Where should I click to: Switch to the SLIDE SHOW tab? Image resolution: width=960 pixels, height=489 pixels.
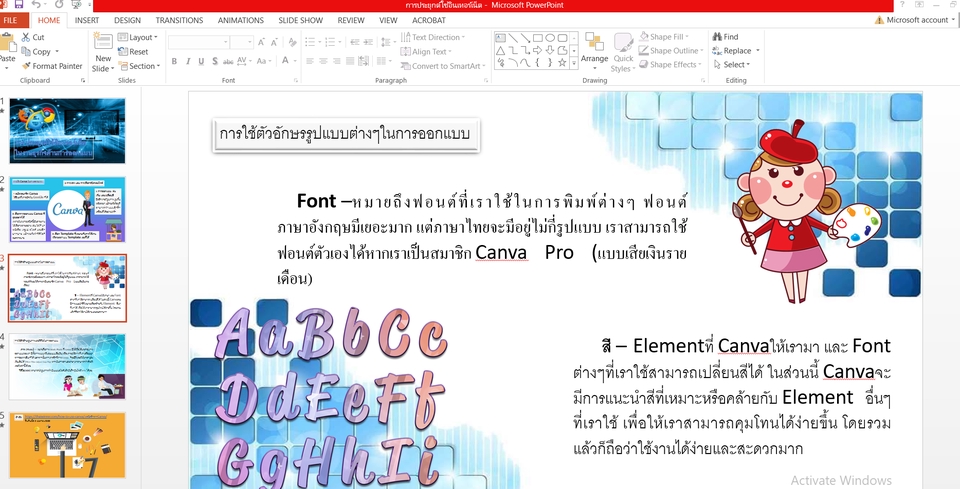(x=301, y=20)
